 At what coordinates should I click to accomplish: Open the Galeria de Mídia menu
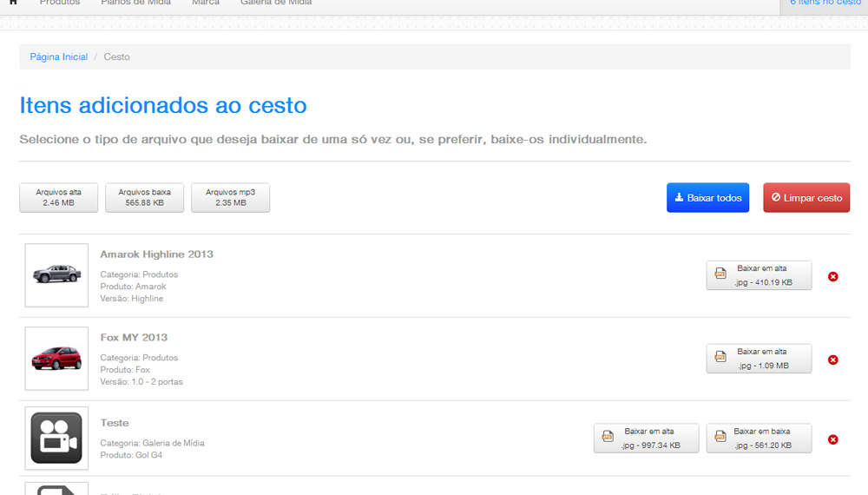pos(276,3)
